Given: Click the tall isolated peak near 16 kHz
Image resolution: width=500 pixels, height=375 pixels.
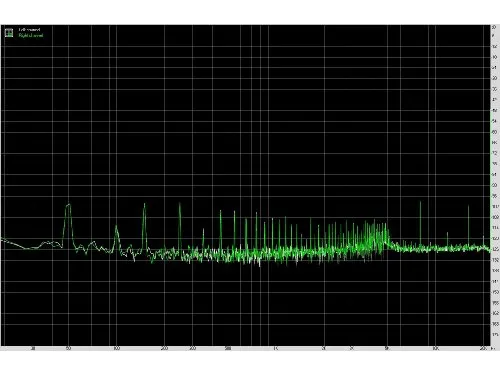Looking at the screenshot, I should (x=468, y=225).
